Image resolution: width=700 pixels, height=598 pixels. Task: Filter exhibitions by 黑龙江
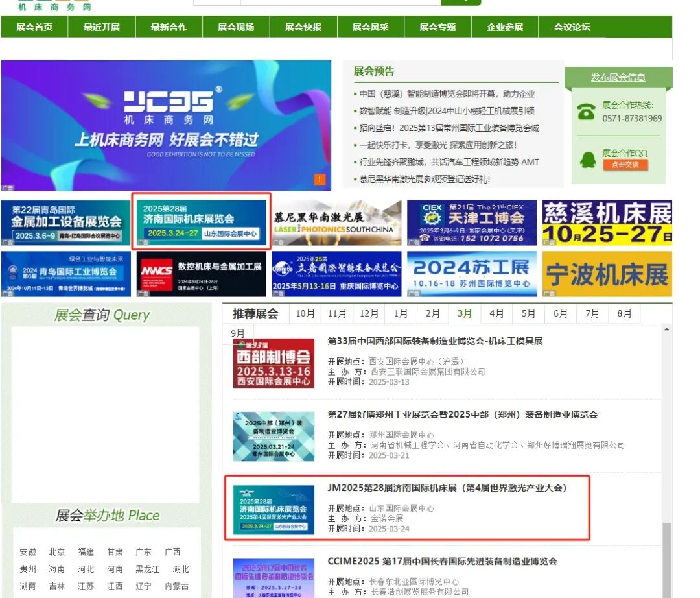pyautogui.click(x=147, y=569)
